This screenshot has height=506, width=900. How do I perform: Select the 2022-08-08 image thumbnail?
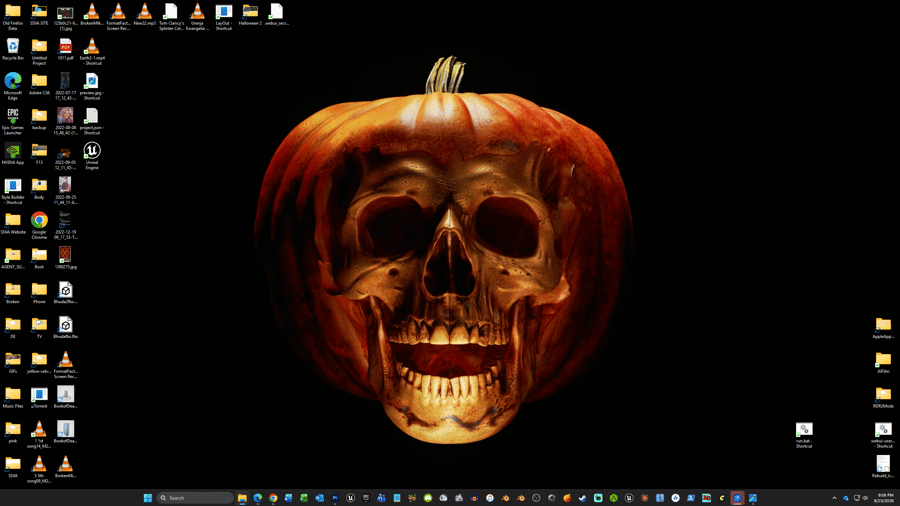[x=65, y=121]
